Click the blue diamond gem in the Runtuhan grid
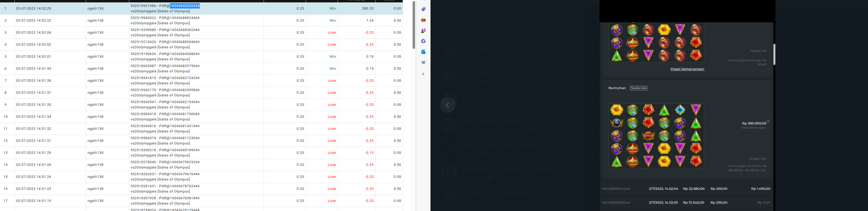This screenshot has height=211, width=868. (680, 110)
